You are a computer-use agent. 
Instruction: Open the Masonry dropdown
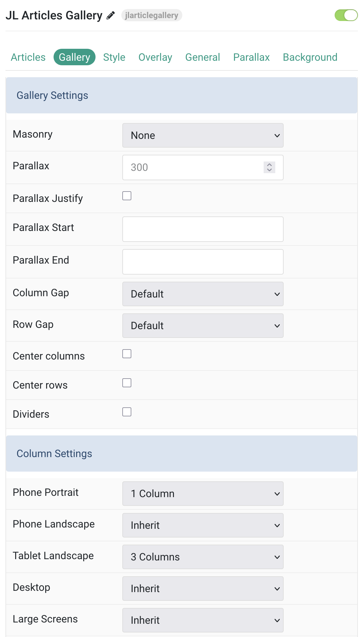coord(203,135)
